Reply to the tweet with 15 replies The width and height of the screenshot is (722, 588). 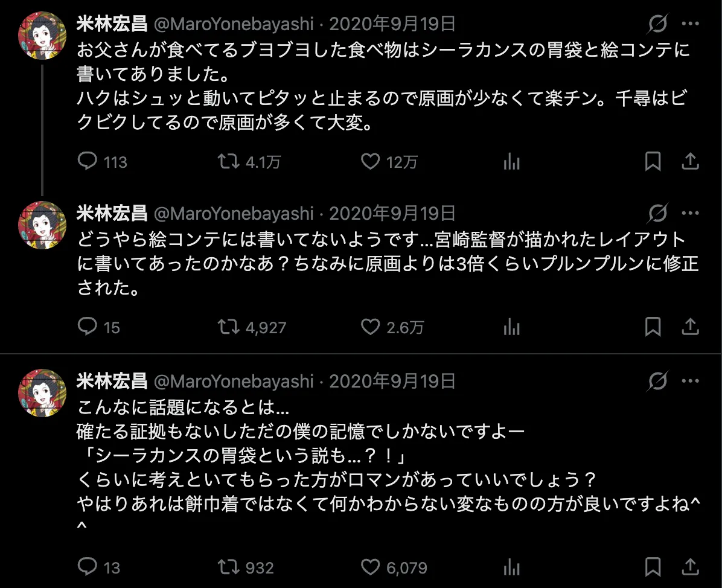(x=88, y=327)
